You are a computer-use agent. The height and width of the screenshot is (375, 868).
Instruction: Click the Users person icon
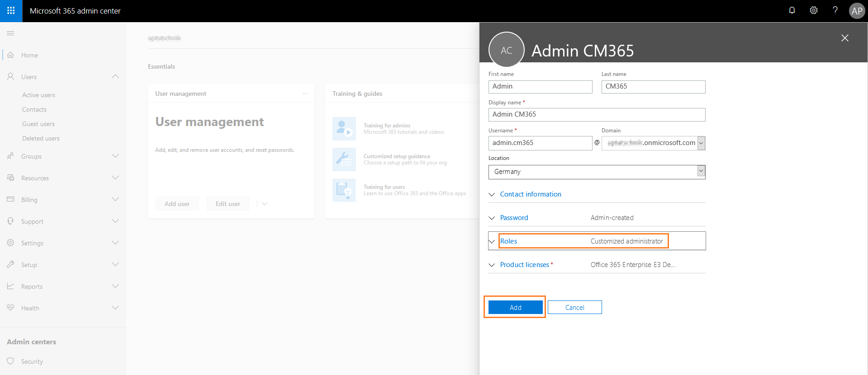10,76
